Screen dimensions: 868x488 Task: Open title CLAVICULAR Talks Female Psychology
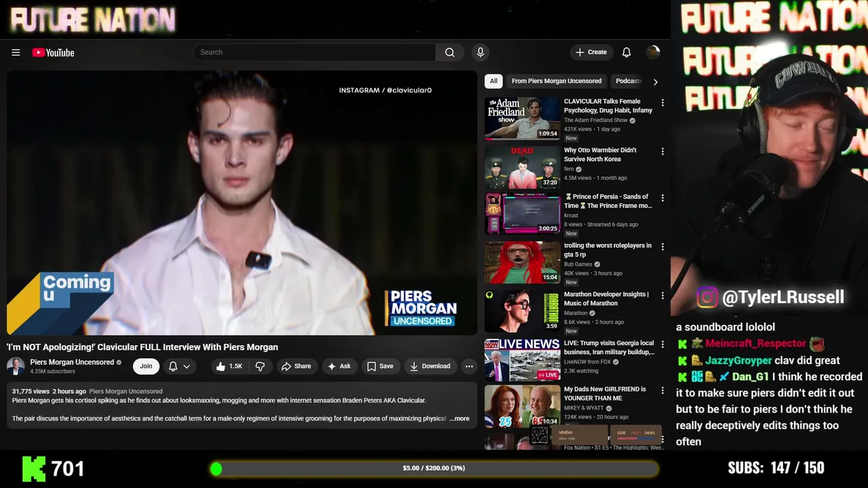[x=608, y=106]
